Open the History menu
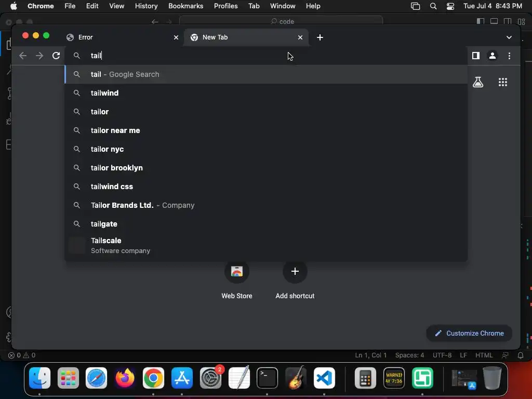Viewport: 532px width, 399px height. [x=146, y=6]
